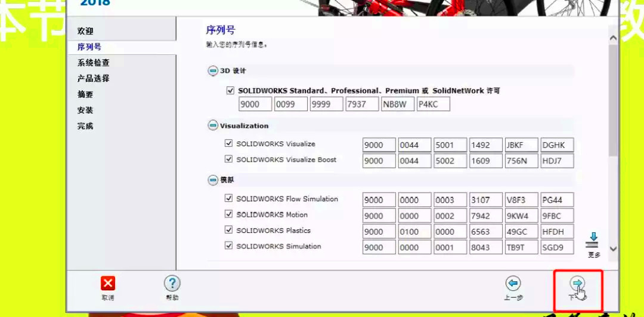Click the Visualize Boost field 1609

tap(486, 161)
